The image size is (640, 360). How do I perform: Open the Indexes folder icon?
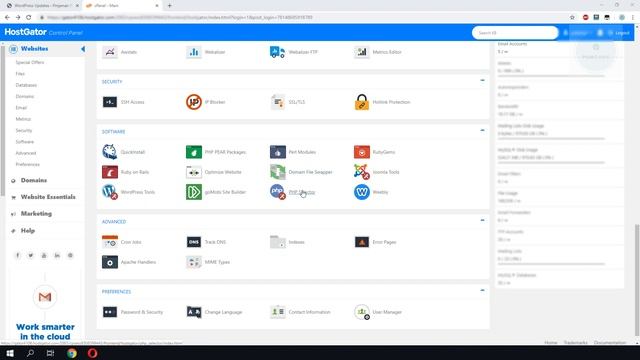click(x=278, y=242)
